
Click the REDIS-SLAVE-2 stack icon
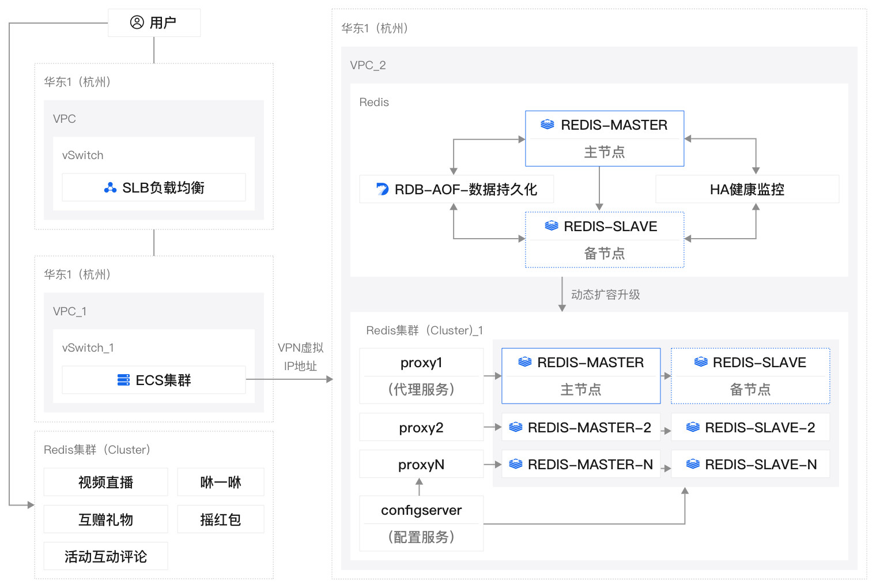(693, 427)
